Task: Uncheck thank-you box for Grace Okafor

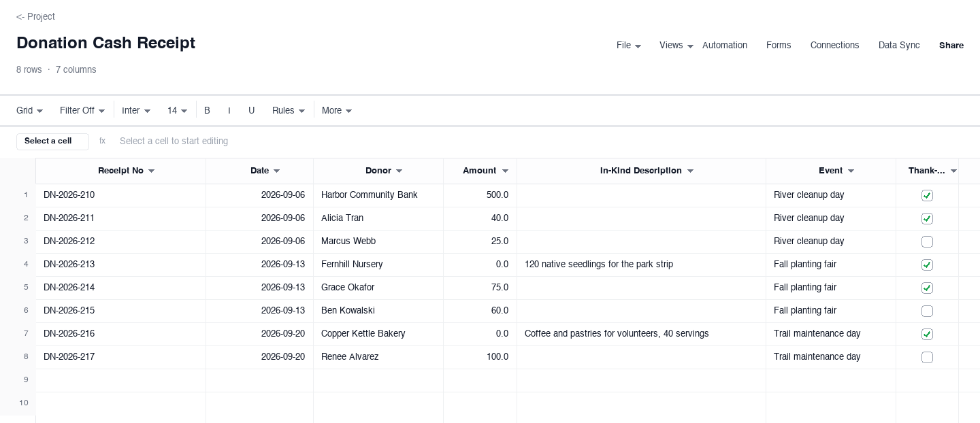Action: pyautogui.click(x=927, y=288)
